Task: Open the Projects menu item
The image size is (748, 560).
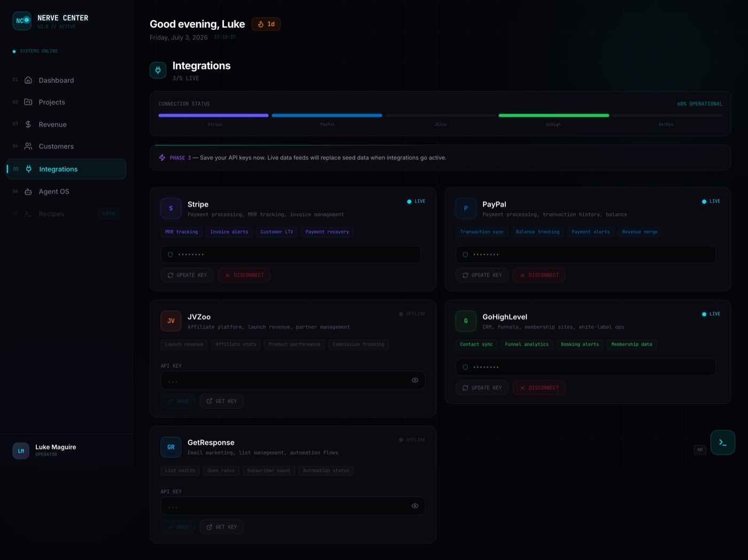Action: (x=66, y=102)
